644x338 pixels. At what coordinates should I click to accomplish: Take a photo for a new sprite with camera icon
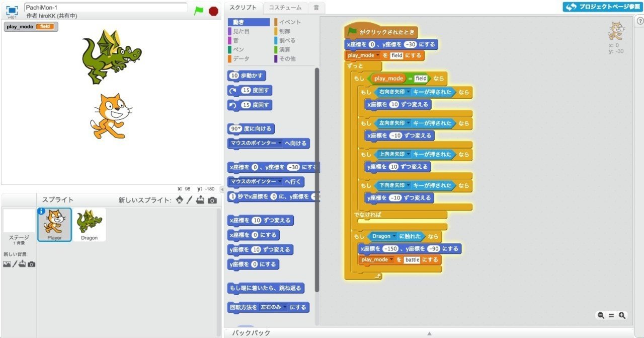pos(213,199)
